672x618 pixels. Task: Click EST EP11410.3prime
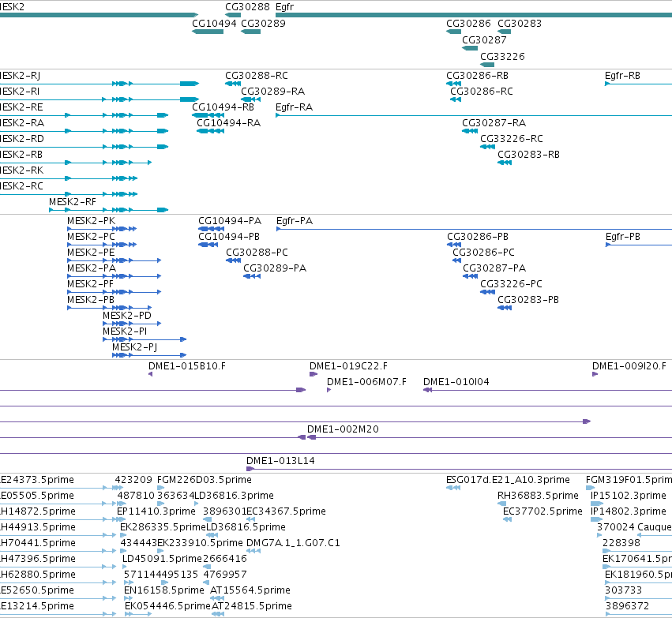point(156,511)
